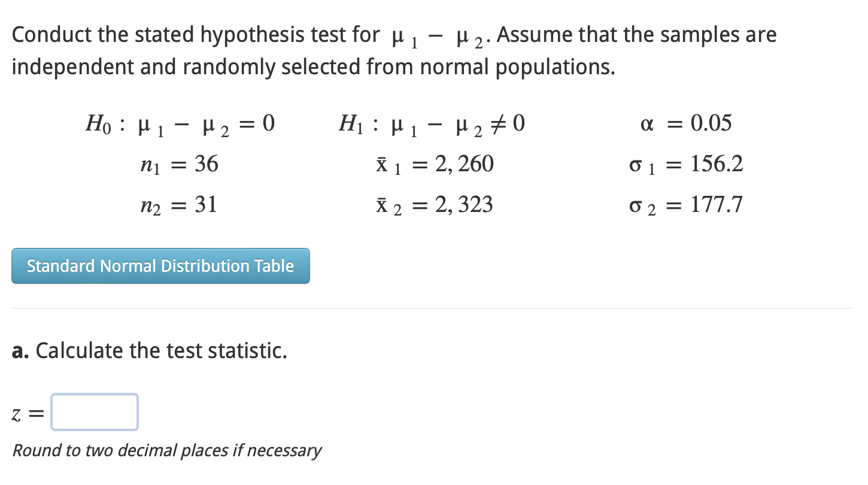Select the alternative hypothesis H1 equation
This screenshot has height=485, width=868.
[431, 123]
